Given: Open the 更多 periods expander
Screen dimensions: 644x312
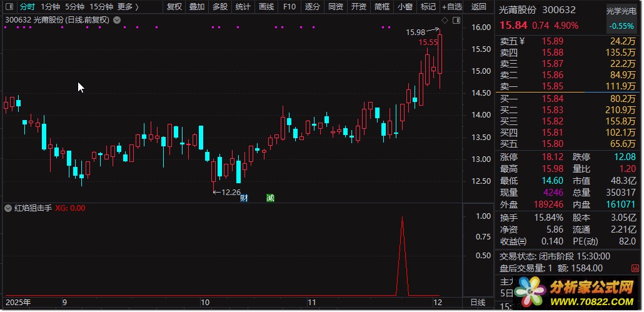Looking at the screenshot, I should point(128,7).
